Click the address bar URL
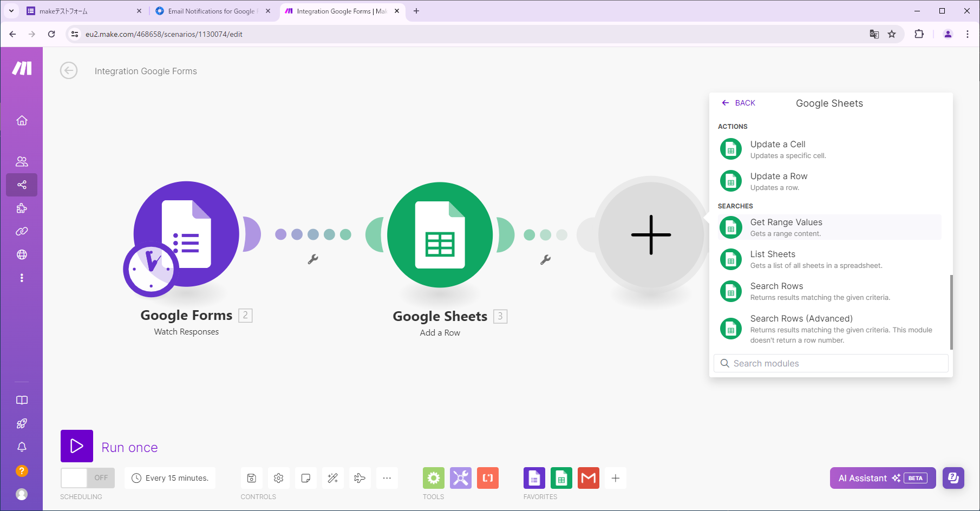This screenshot has height=511, width=980. [x=164, y=34]
